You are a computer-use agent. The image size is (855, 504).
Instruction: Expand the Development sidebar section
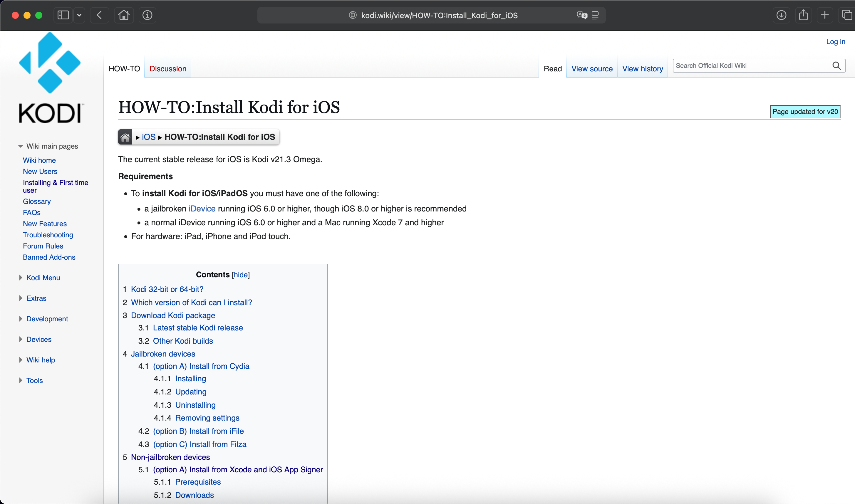47,319
